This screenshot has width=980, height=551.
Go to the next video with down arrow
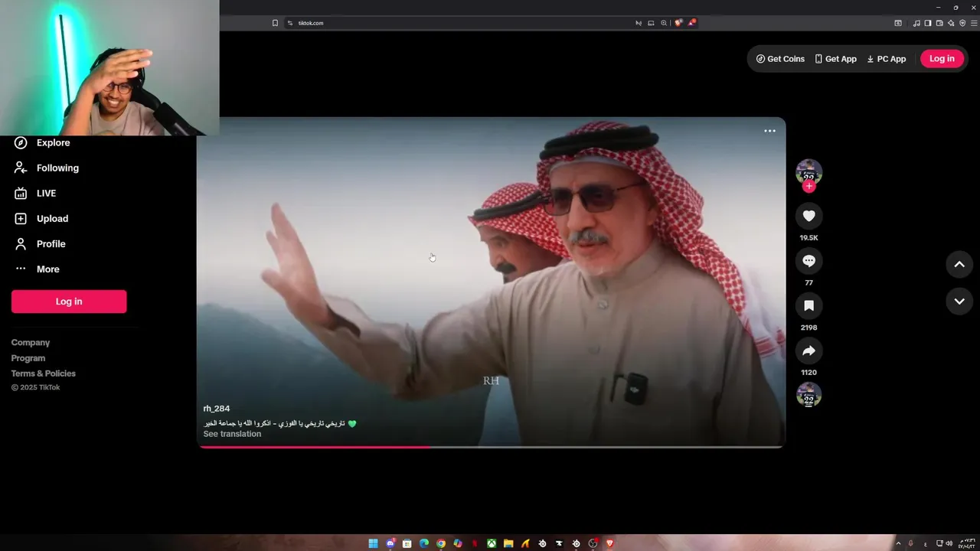(959, 302)
